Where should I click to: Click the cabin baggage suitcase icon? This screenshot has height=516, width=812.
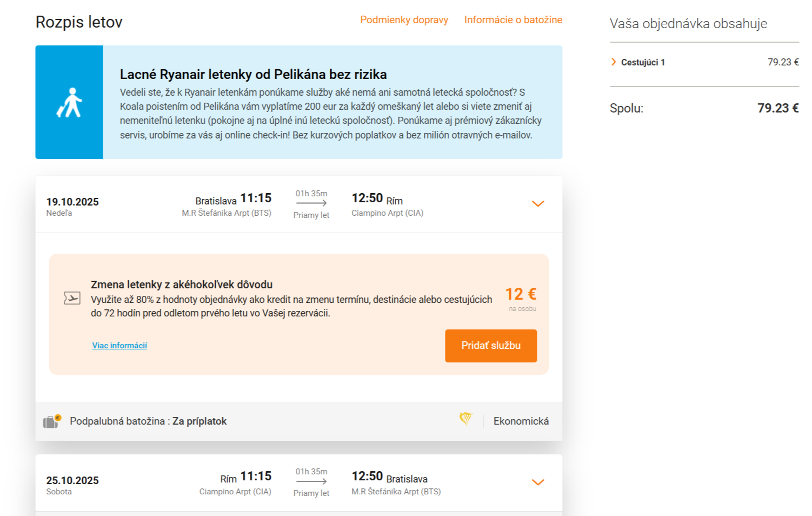52,421
